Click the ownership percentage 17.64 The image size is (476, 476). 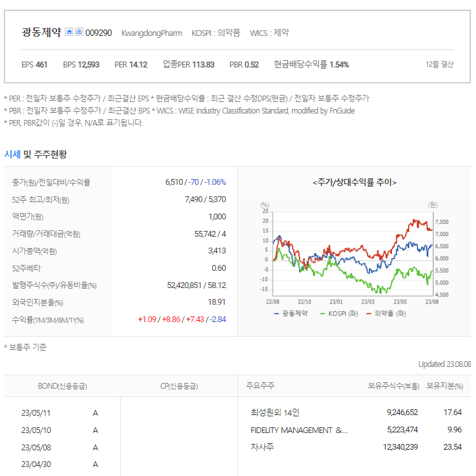(x=452, y=412)
